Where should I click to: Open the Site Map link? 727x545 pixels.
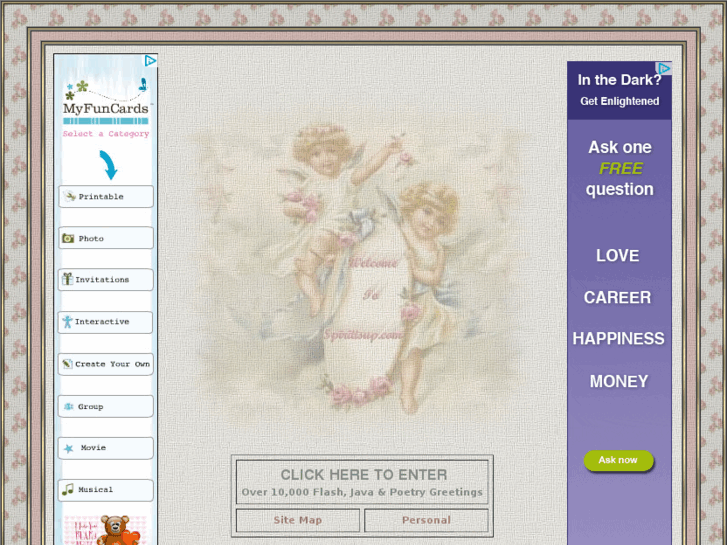(298, 520)
